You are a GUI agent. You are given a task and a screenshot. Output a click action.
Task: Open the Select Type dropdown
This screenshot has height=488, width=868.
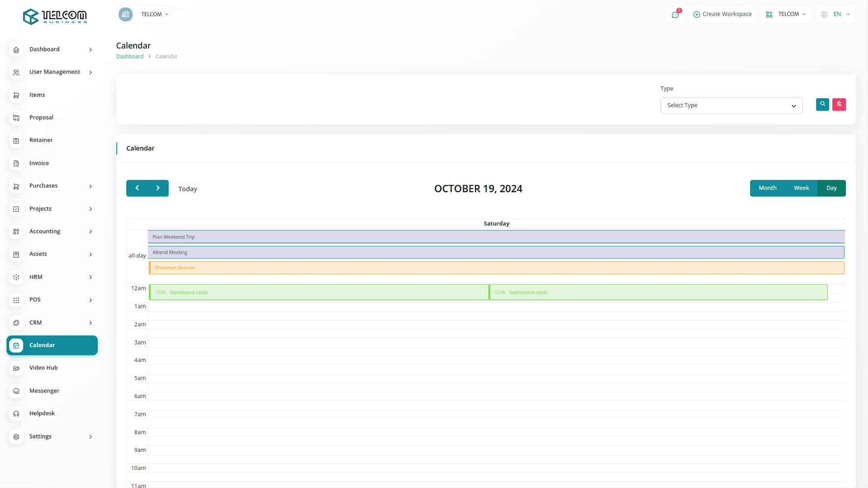click(731, 106)
